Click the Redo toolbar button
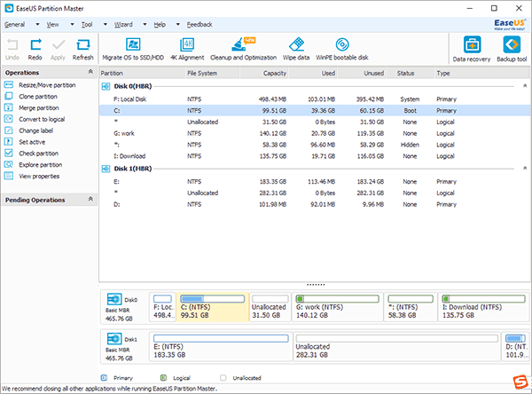 click(35, 48)
